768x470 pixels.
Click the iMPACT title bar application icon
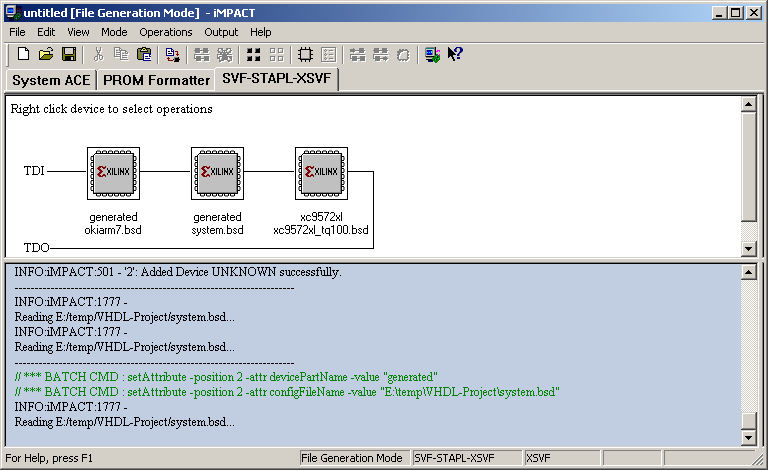coord(13,13)
